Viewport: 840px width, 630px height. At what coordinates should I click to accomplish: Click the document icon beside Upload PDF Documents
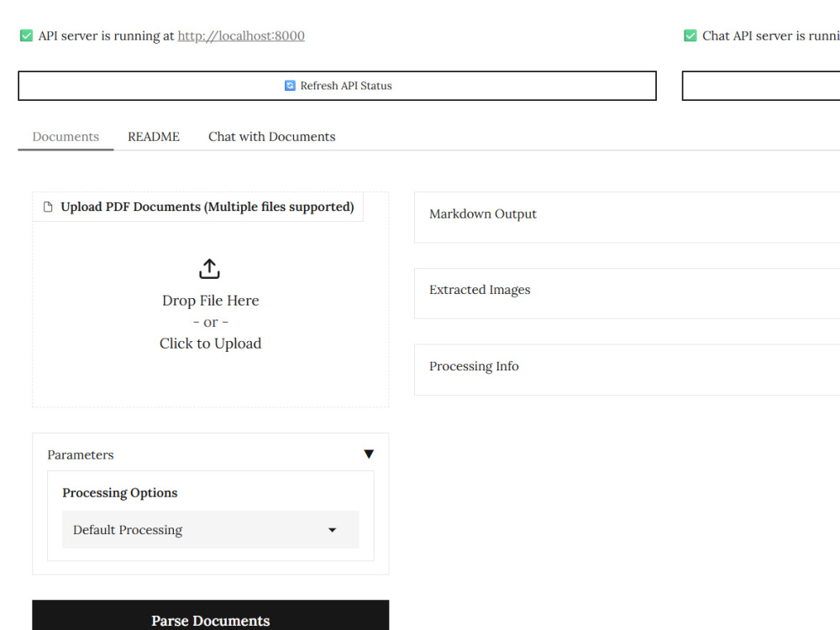48,207
